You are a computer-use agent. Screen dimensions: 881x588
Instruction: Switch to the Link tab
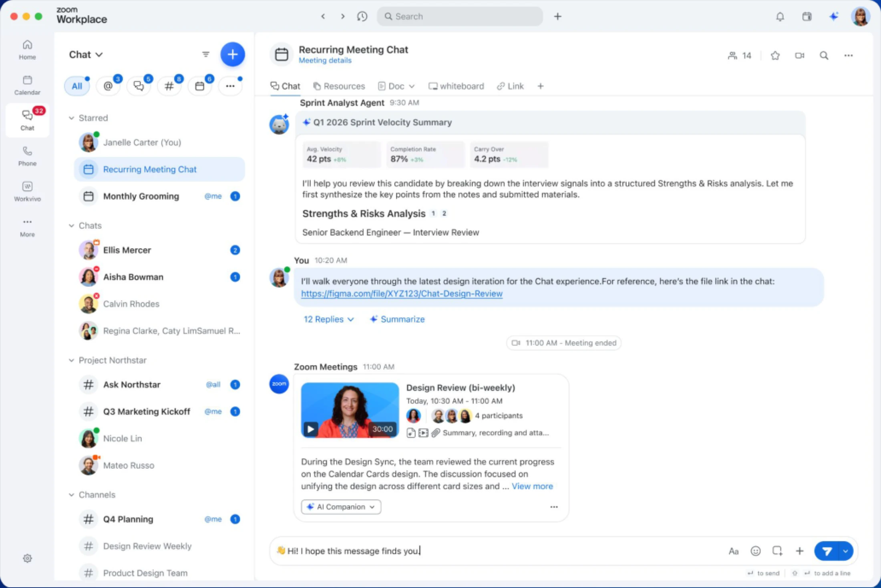point(510,86)
